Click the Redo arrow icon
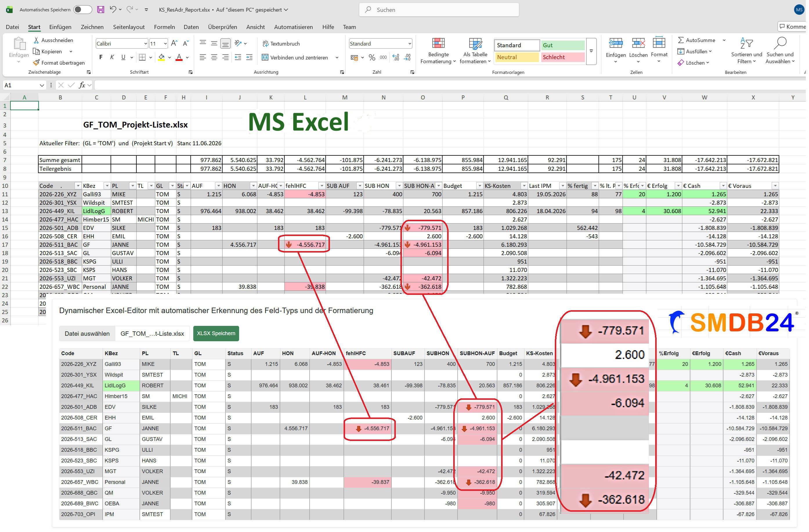This screenshot has width=809, height=532. pyautogui.click(x=129, y=10)
